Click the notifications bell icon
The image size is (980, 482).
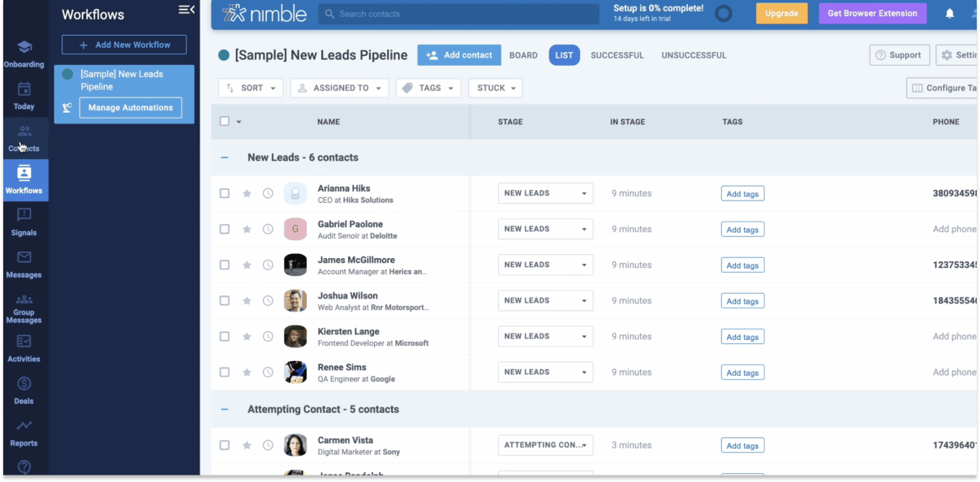point(949,14)
